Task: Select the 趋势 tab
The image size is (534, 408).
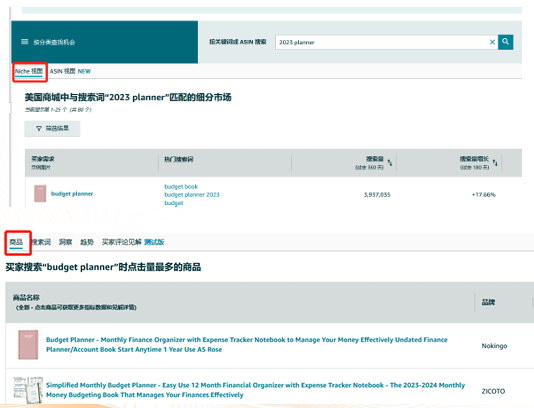Action: (87, 242)
